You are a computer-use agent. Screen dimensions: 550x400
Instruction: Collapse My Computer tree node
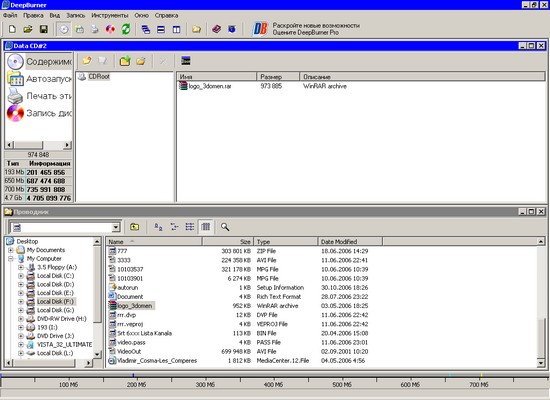(x=11, y=259)
